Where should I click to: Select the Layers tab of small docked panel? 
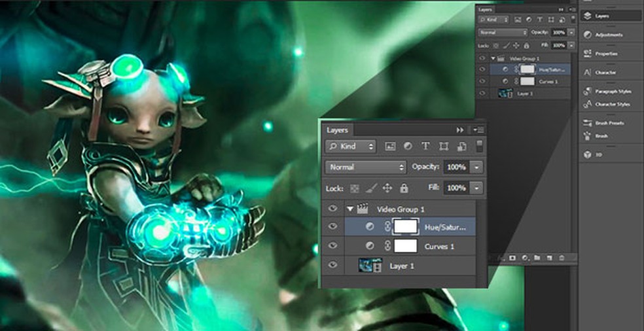pos(486,9)
